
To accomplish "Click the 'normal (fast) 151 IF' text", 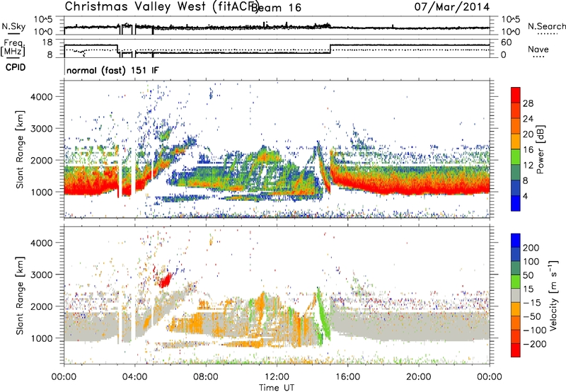I will (112, 70).
